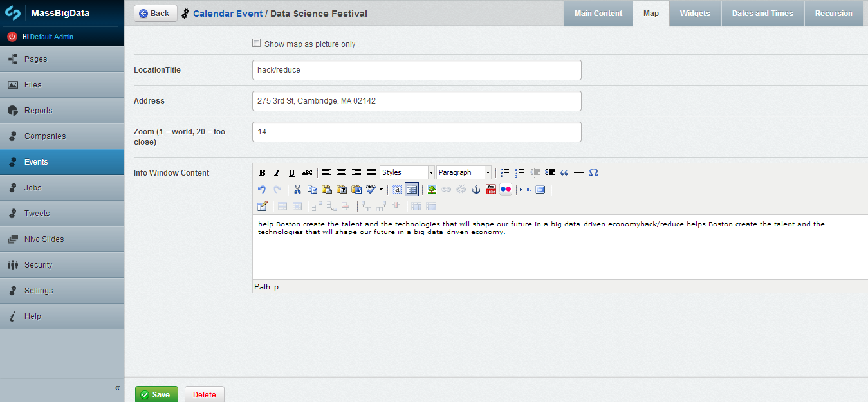Expand the spellcheck options arrow
868x402 pixels.
coord(381,190)
